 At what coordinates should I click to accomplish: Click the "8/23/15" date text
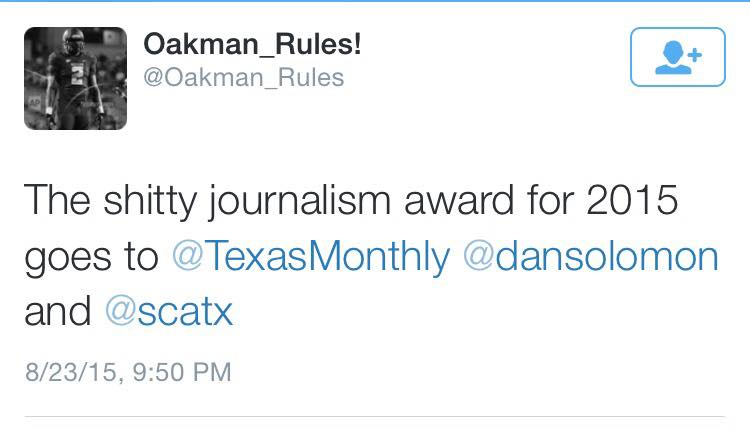pos(69,373)
